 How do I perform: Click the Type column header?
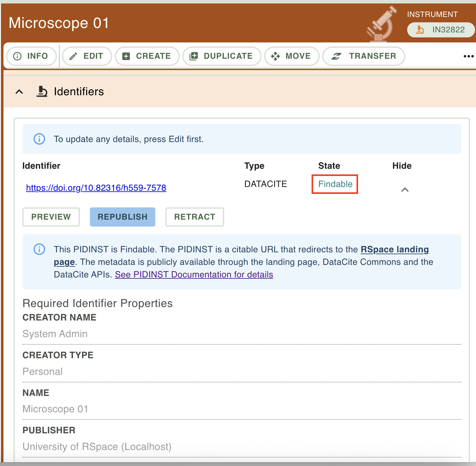[254, 166]
